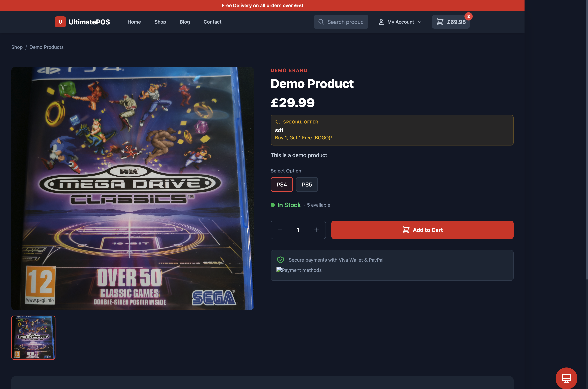Open the Blog menu item
This screenshot has height=389, width=588.
pos(185,22)
